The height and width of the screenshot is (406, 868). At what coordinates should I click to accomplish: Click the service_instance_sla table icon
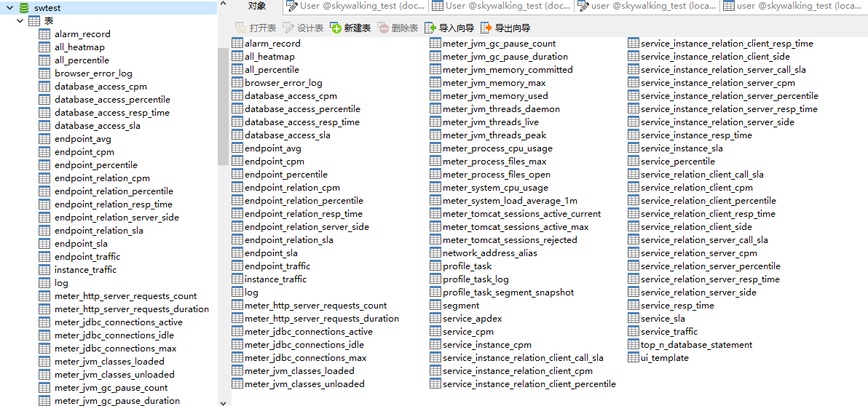[x=634, y=148]
